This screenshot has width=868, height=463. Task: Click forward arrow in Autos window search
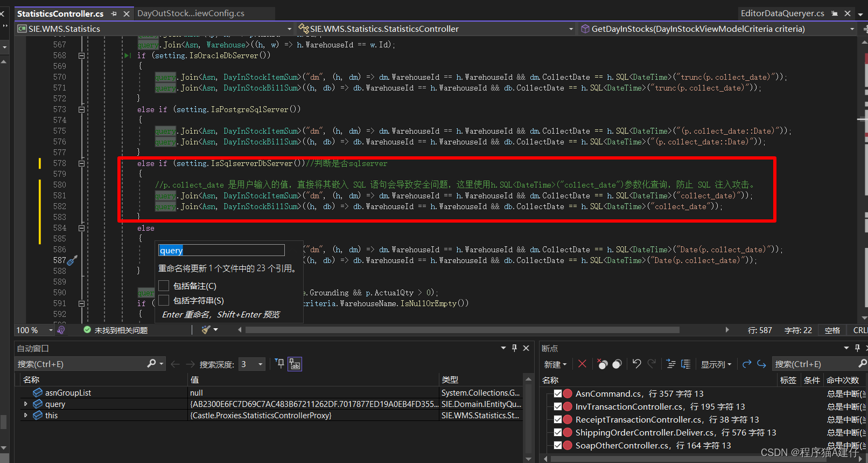190,364
